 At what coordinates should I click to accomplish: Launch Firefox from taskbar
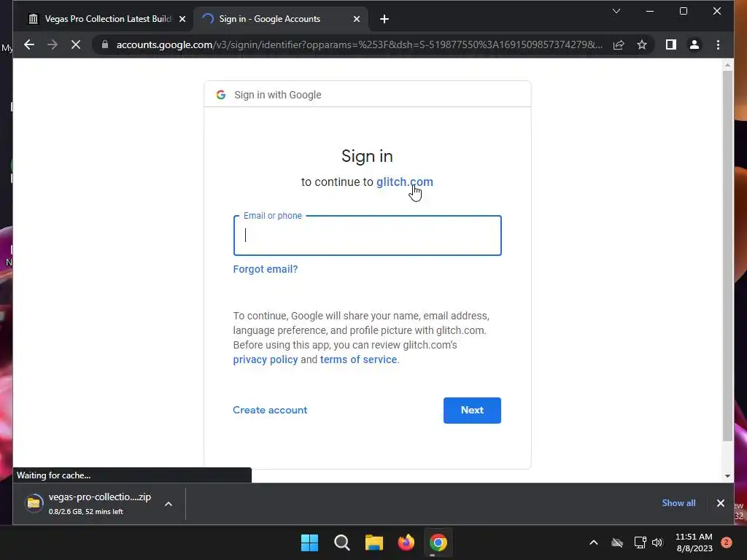coord(406,542)
